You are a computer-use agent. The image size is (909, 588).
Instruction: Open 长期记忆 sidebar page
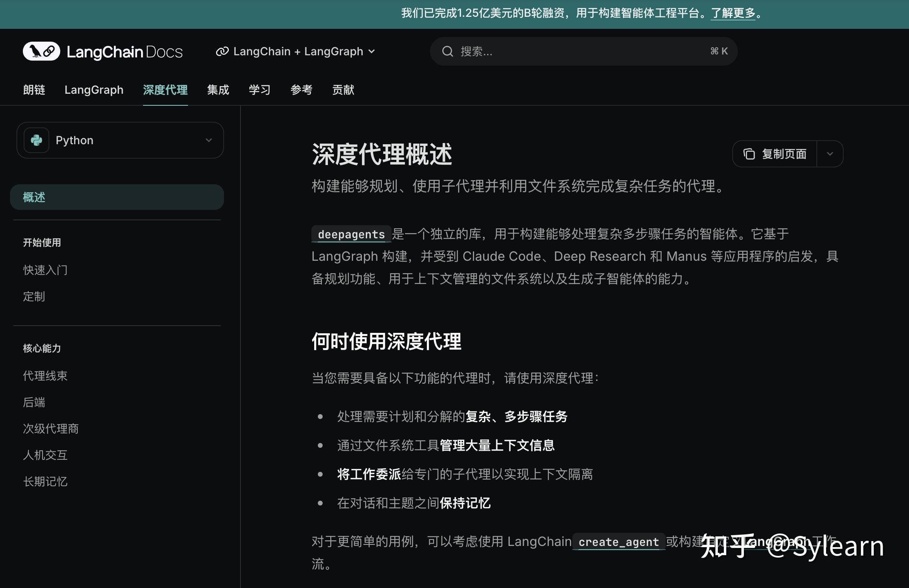[45, 481]
